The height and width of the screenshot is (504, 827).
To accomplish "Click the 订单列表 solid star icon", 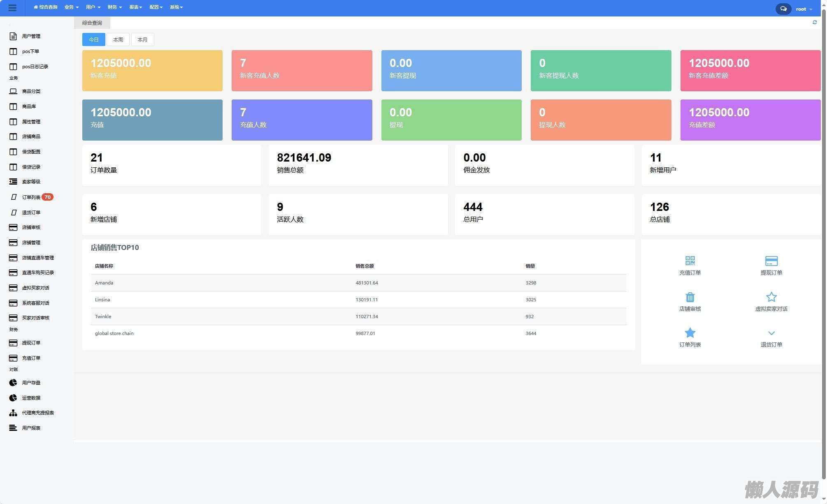I will (x=690, y=333).
